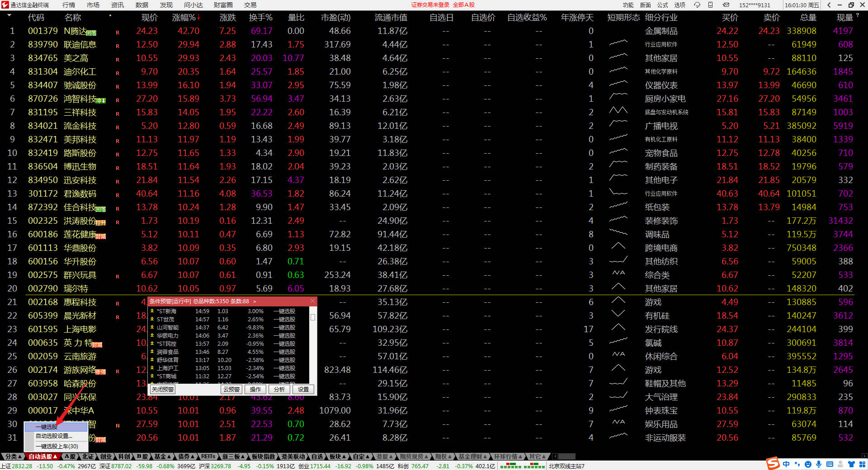Click the Sogou input method S icon
Viewport: 868px width, 470px height.
click(773, 463)
